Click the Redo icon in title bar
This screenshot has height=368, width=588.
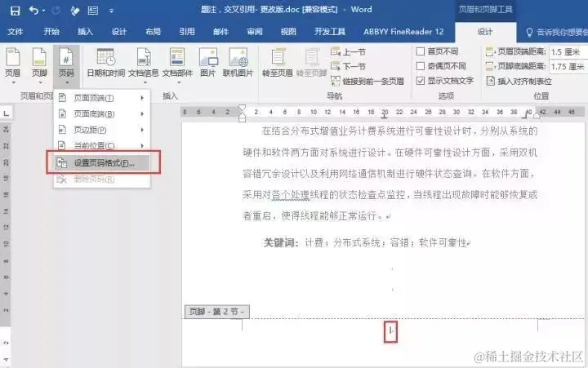click(56, 11)
